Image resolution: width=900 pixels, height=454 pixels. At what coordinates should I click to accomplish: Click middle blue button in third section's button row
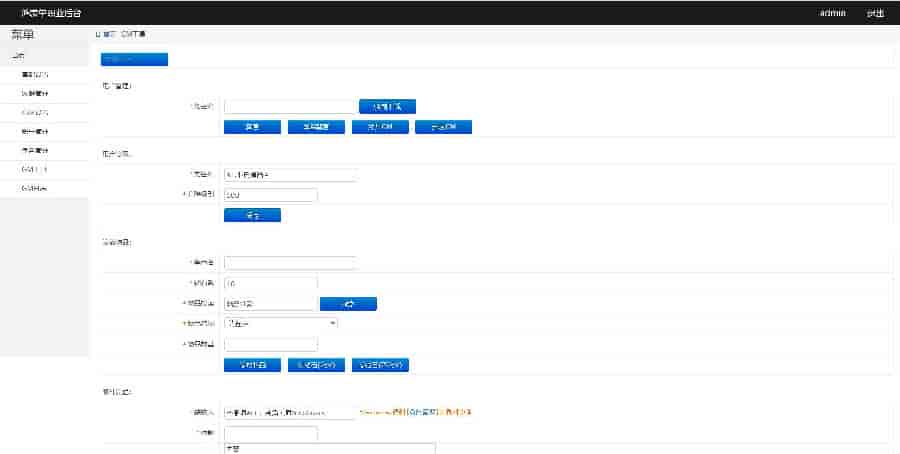coord(316,365)
